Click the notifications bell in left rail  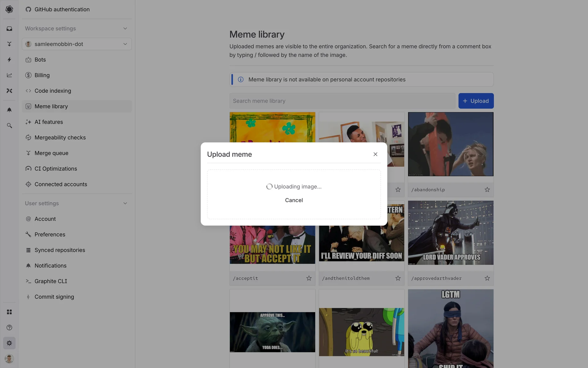tap(9, 110)
